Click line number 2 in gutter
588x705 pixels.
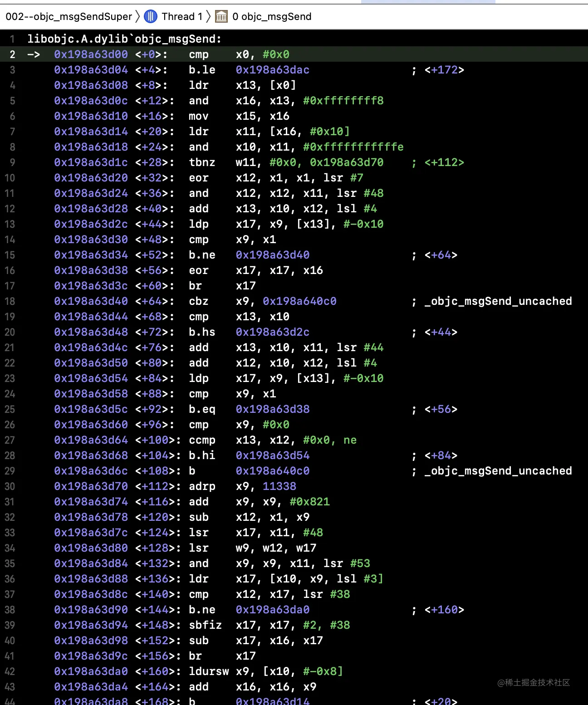pyautogui.click(x=12, y=54)
